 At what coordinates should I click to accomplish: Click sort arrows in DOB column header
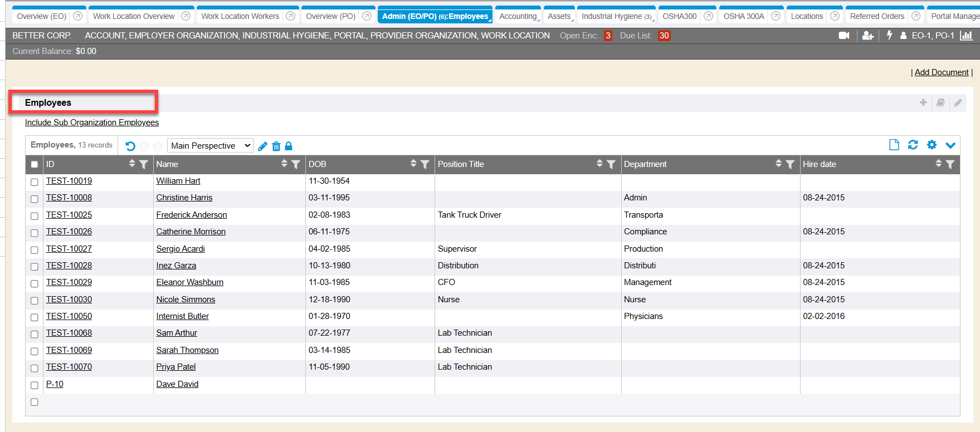point(413,164)
